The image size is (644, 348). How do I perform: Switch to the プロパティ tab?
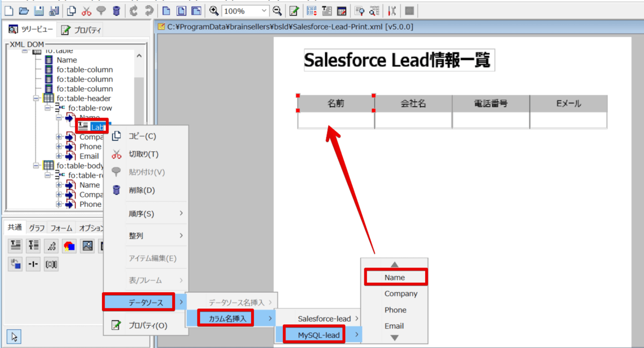[80, 30]
